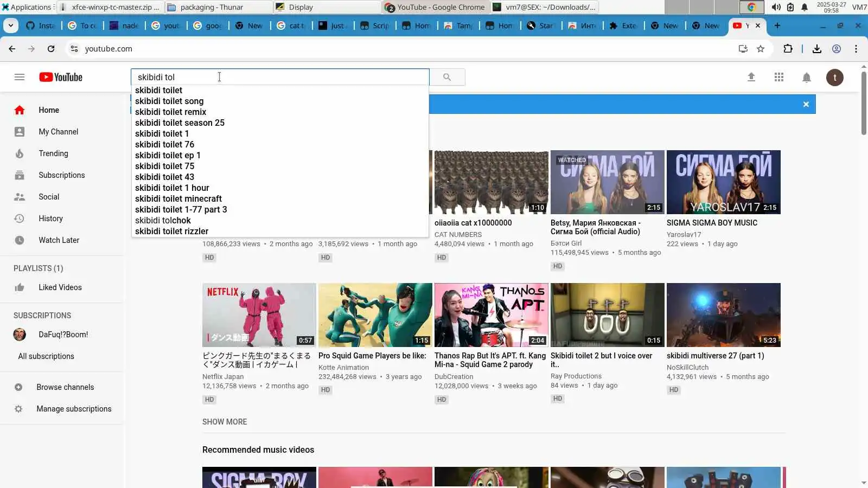868x488 pixels.
Task: Open Subscriptions in the sidebar
Action: 62,175
